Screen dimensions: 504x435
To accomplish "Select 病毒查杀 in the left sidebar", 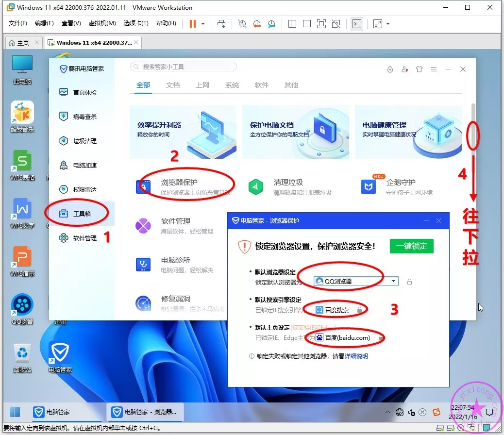I will 84,117.
